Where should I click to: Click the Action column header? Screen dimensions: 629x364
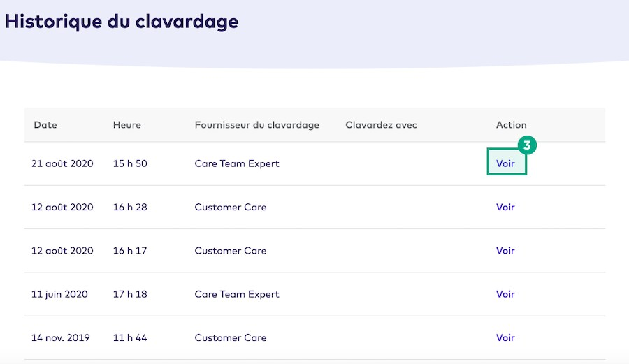(x=511, y=125)
